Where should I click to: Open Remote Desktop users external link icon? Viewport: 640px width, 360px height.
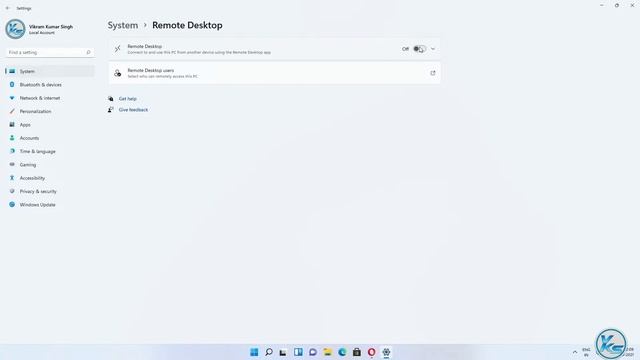(x=433, y=73)
